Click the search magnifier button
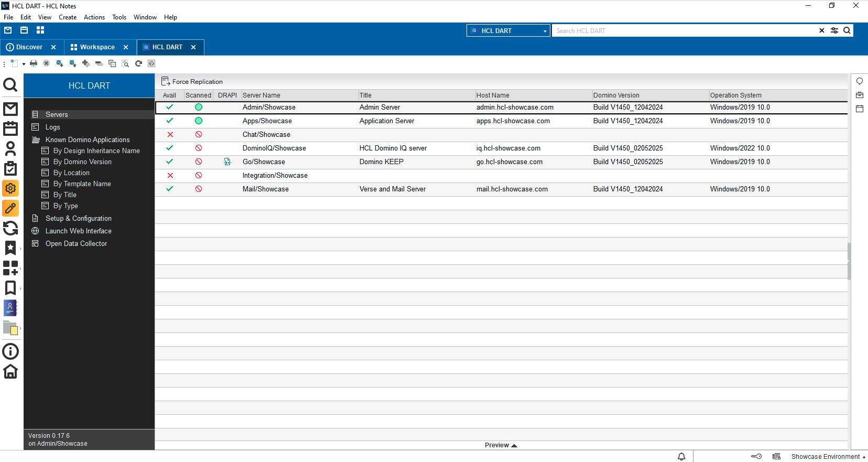The image size is (868, 462). (847, 30)
